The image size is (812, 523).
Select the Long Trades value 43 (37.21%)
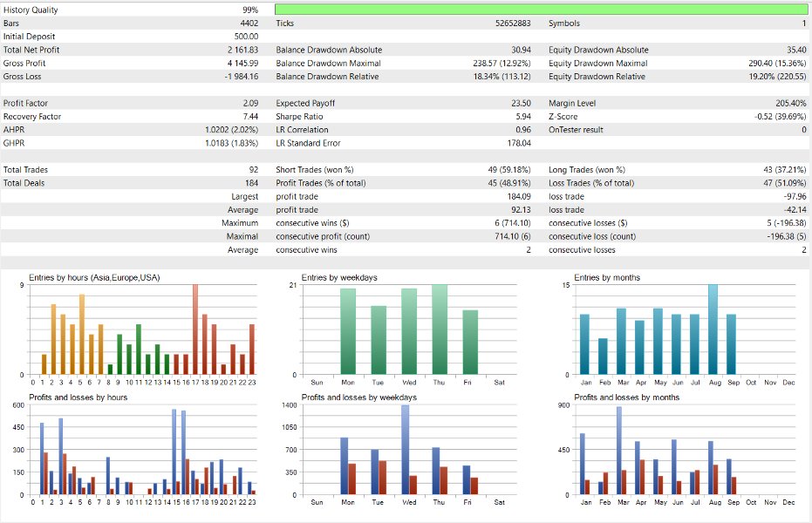coord(785,170)
